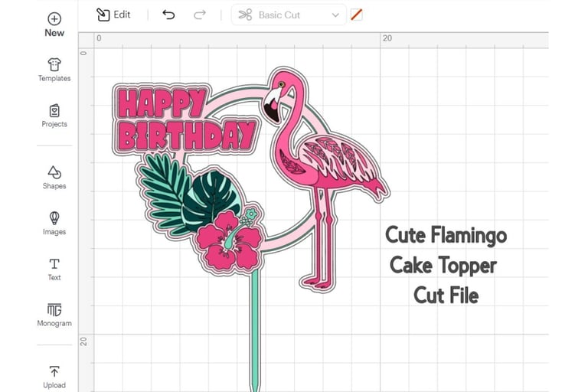Click the 'Cake Topper' text line

[x=443, y=266]
